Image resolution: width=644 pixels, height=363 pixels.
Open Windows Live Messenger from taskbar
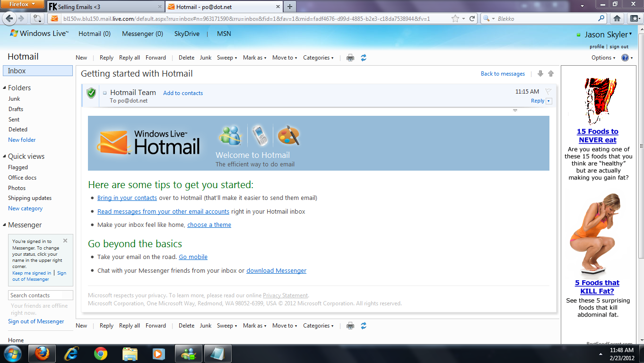click(189, 354)
